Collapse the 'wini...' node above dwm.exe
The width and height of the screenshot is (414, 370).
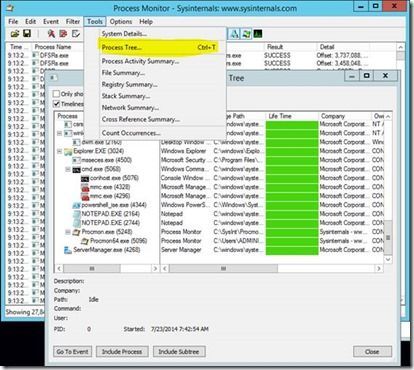60,133
